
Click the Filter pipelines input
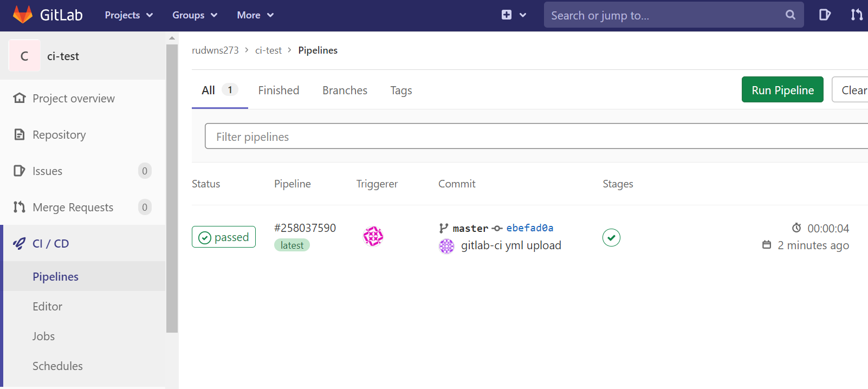[536, 136]
